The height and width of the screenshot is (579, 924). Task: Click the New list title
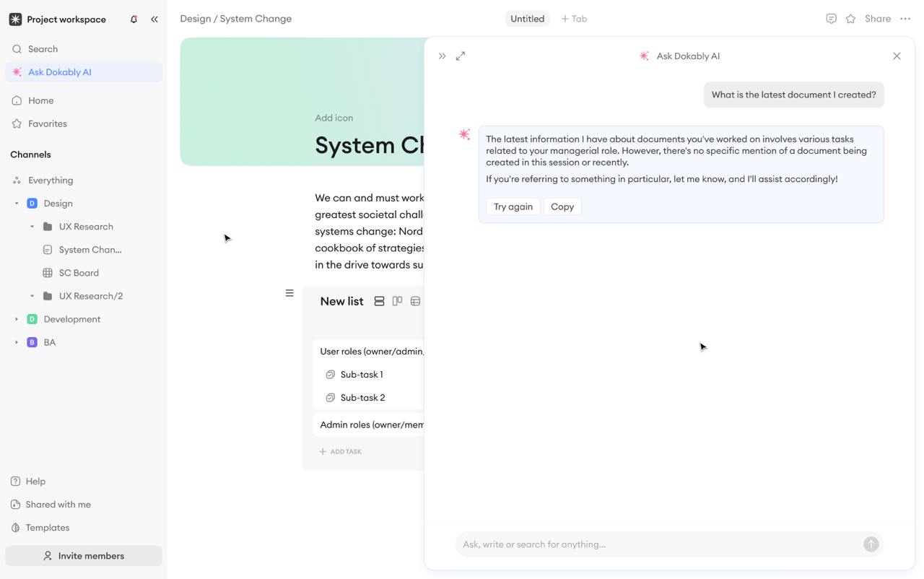click(x=341, y=301)
